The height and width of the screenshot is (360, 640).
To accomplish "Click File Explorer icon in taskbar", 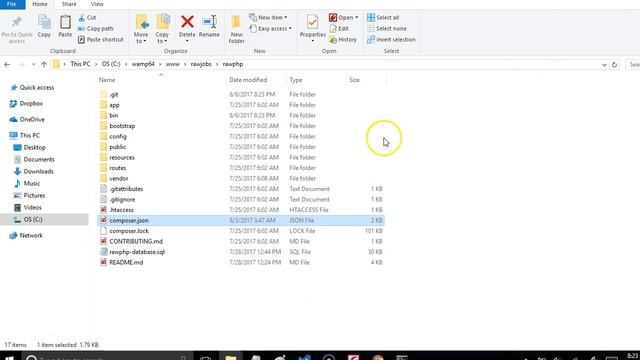I will (x=231, y=357).
